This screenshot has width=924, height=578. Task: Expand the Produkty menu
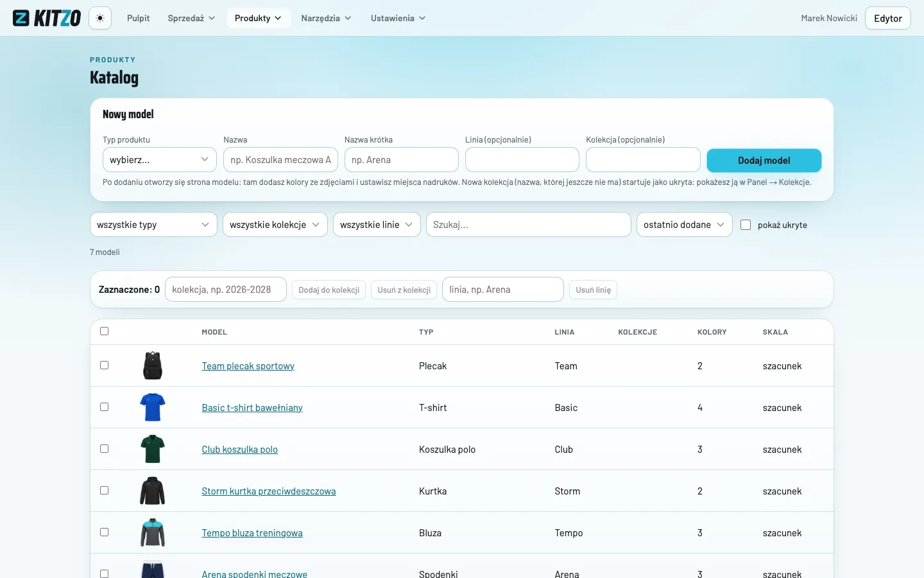click(259, 18)
